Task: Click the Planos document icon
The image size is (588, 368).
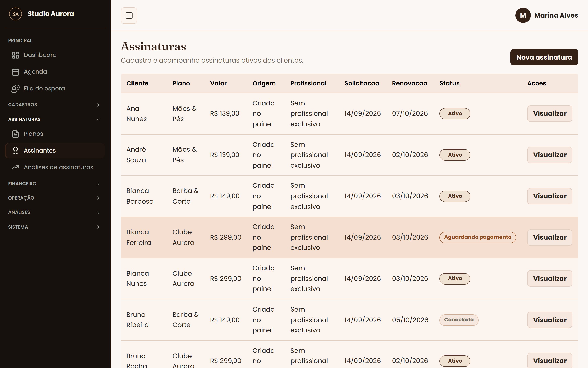Action: tap(16, 134)
